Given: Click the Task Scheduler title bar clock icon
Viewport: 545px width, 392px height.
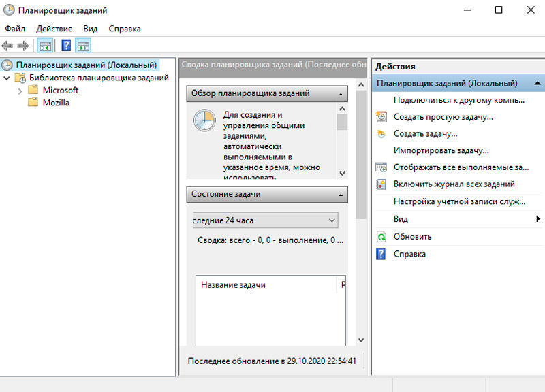Looking at the screenshot, I should click(9, 10).
